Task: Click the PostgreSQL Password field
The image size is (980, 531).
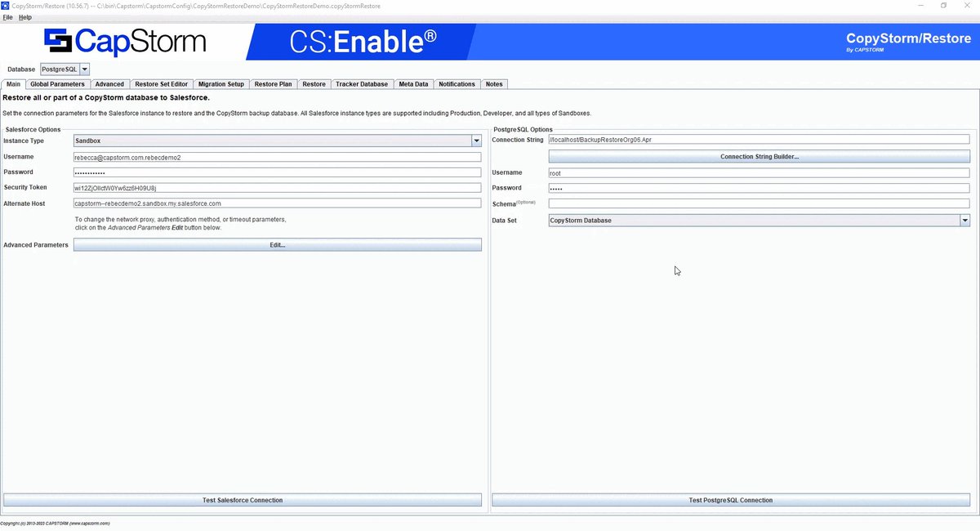Action: point(759,188)
